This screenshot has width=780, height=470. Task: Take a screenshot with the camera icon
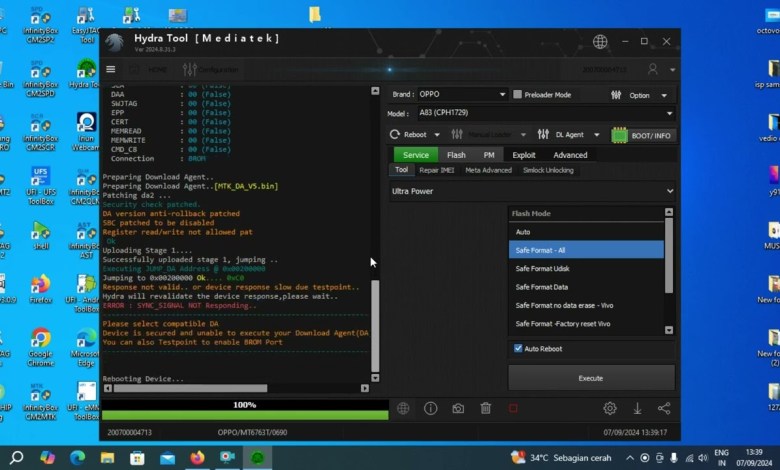coord(458,408)
